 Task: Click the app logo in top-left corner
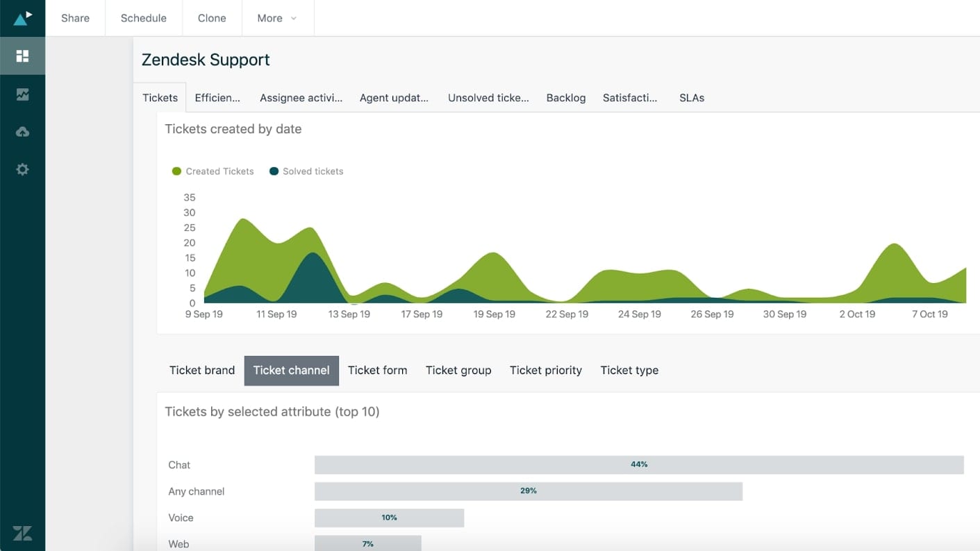tap(22, 17)
